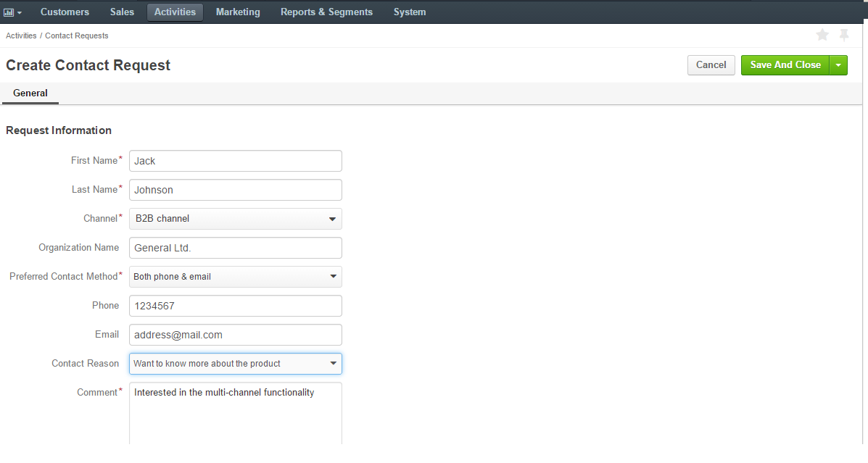Click Save And Close button
868x463 pixels.
(x=785, y=65)
